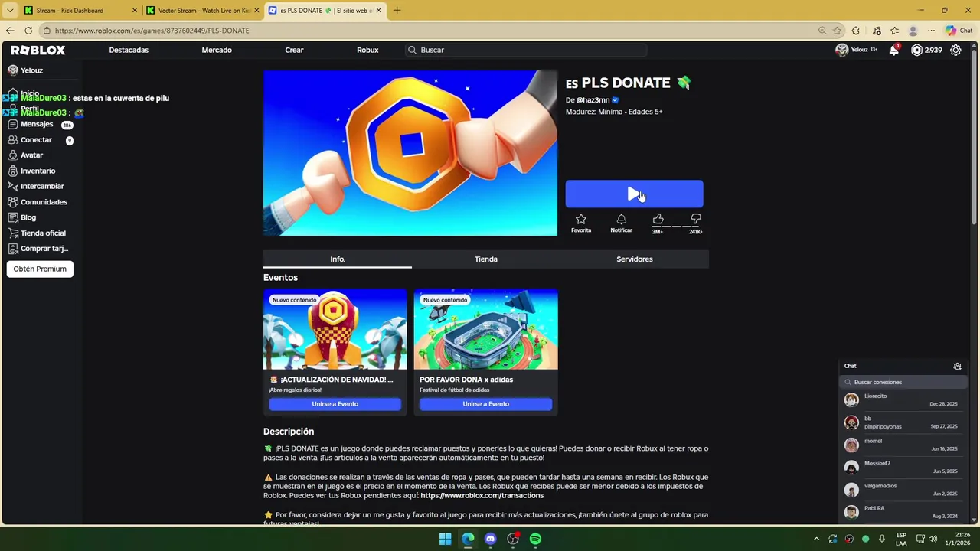Open the chat with Messier47

tap(903, 467)
